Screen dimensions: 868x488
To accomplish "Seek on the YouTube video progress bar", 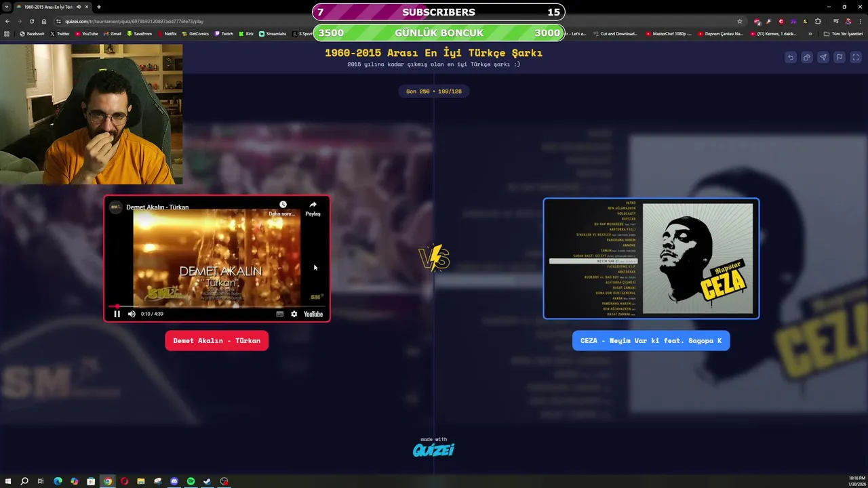I will [x=216, y=306].
